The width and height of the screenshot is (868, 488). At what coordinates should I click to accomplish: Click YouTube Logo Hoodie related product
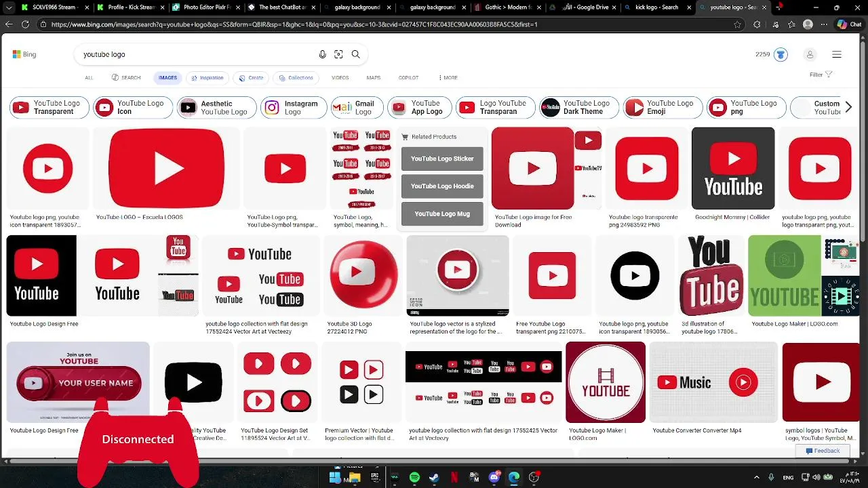[442, 186]
